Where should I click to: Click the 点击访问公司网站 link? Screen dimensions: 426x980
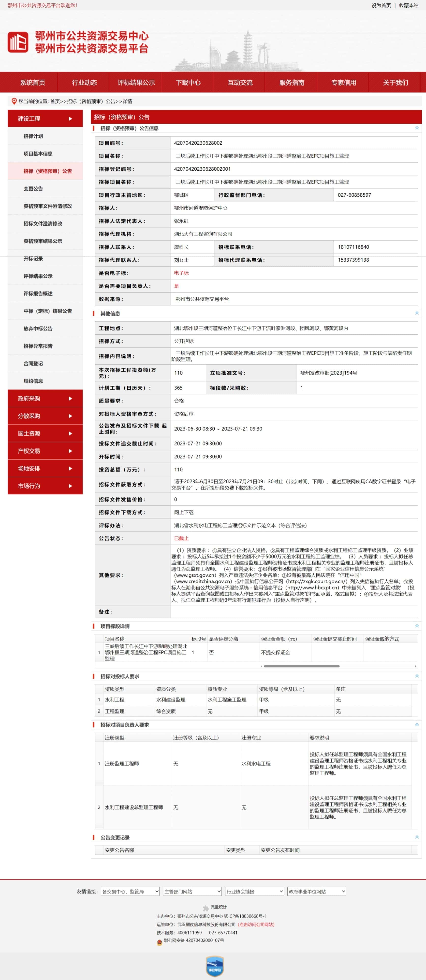tap(256, 924)
